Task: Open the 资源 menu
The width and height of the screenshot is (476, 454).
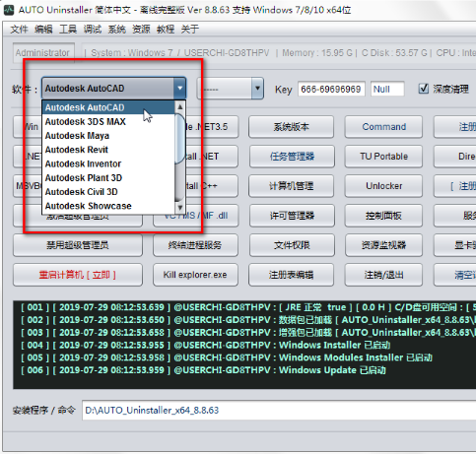Action: coord(141,30)
